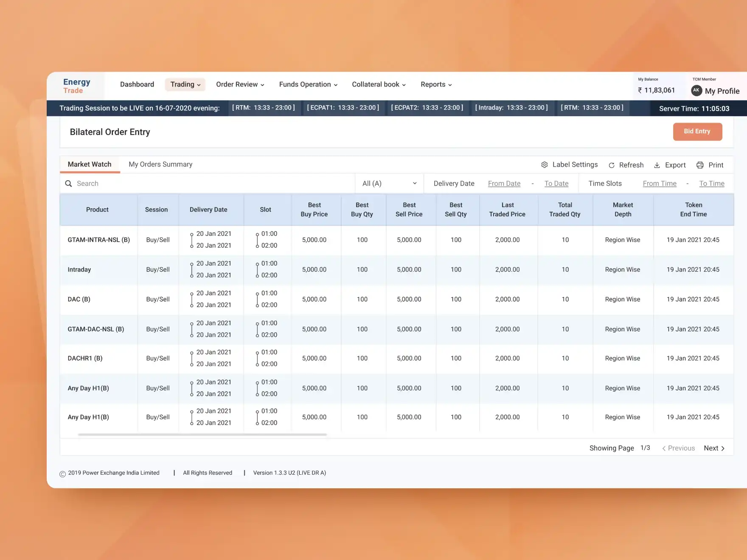Click the Intraday 13:33 - 23:00 session ticker

coord(511,108)
